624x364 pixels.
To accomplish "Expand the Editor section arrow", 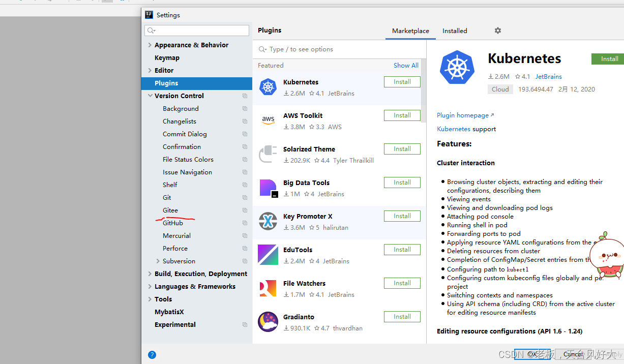I will (150, 71).
